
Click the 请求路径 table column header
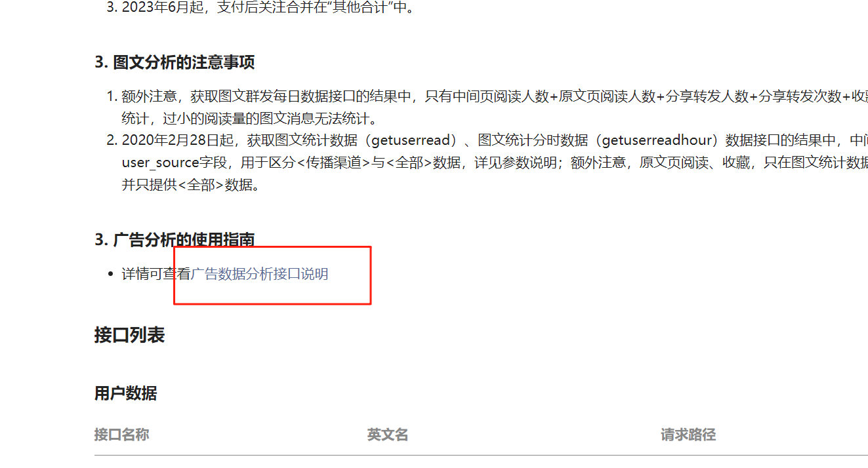point(688,435)
